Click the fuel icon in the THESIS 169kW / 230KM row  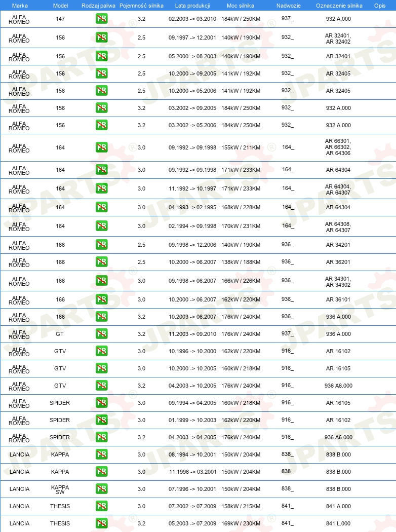[101, 523]
